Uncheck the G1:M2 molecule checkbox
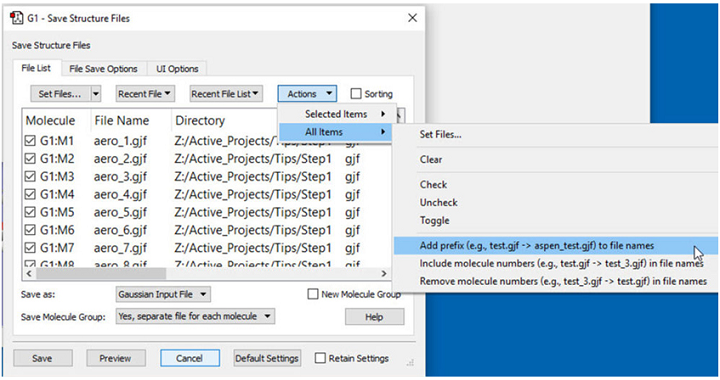 click(x=30, y=158)
